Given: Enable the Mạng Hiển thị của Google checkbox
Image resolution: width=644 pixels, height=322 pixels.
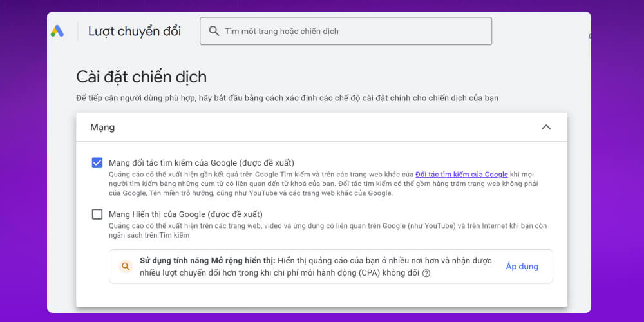Looking at the screenshot, I should click(97, 214).
